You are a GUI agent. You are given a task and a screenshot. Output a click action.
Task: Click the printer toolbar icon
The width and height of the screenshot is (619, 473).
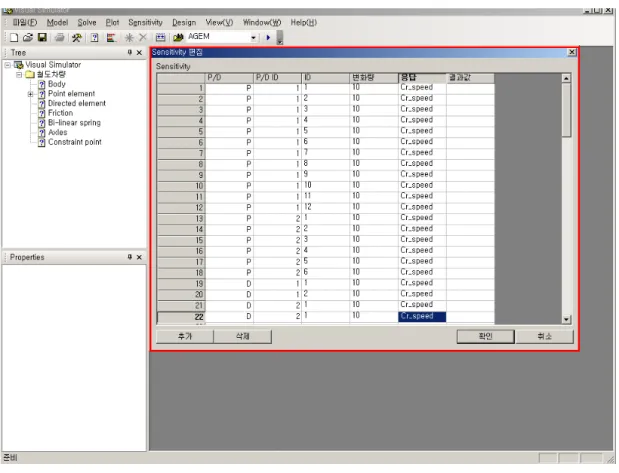(59, 38)
